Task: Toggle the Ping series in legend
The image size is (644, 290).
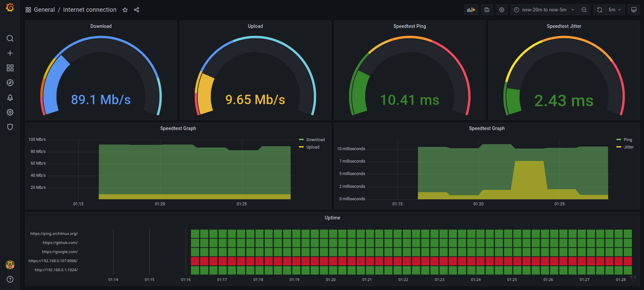Action: click(628, 140)
